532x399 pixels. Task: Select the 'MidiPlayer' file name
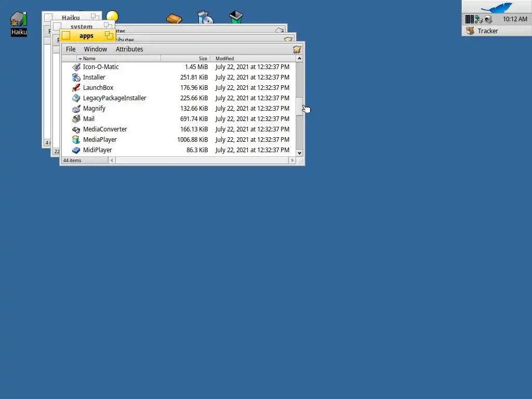pyautogui.click(x=97, y=150)
